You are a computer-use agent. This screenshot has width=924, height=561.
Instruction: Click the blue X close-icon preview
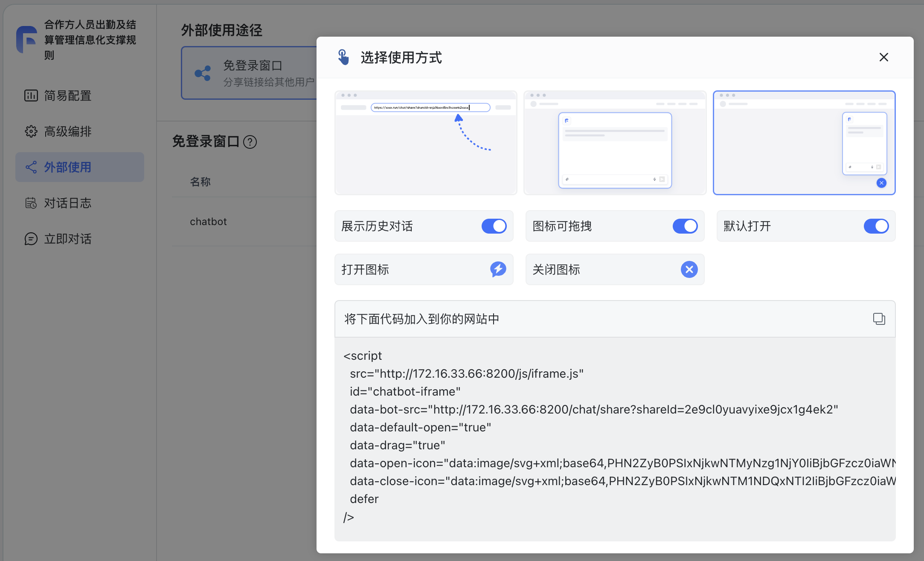(689, 269)
